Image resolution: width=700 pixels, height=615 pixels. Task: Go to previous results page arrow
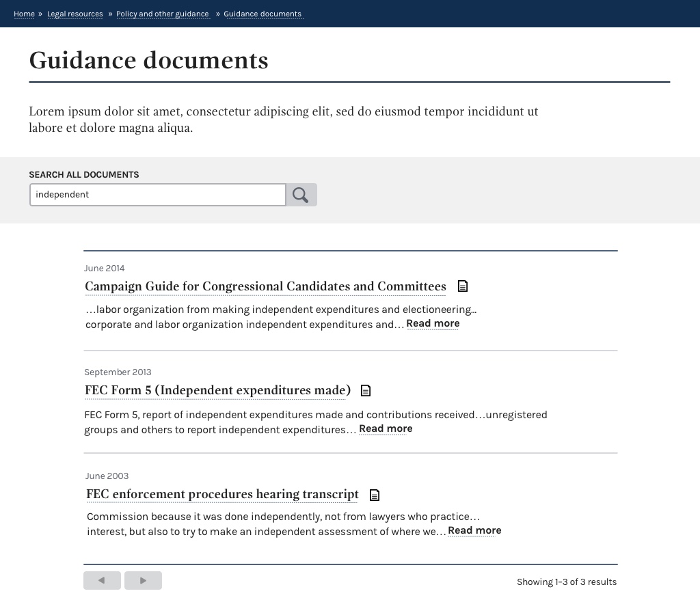[103, 581]
